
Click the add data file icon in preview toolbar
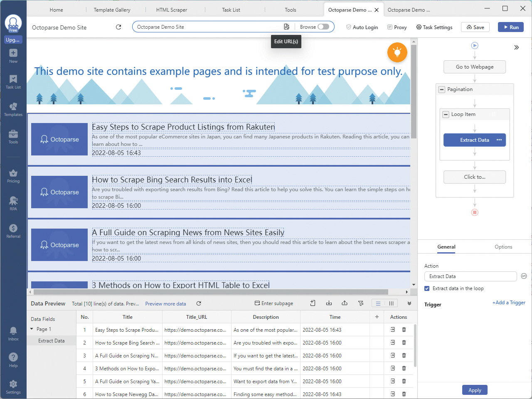click(313, 303)
